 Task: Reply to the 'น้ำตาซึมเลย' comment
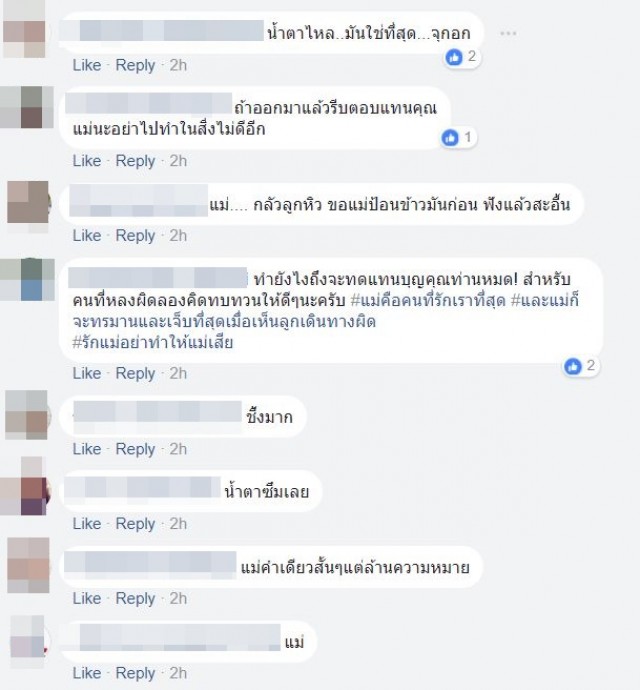(135, 524)
